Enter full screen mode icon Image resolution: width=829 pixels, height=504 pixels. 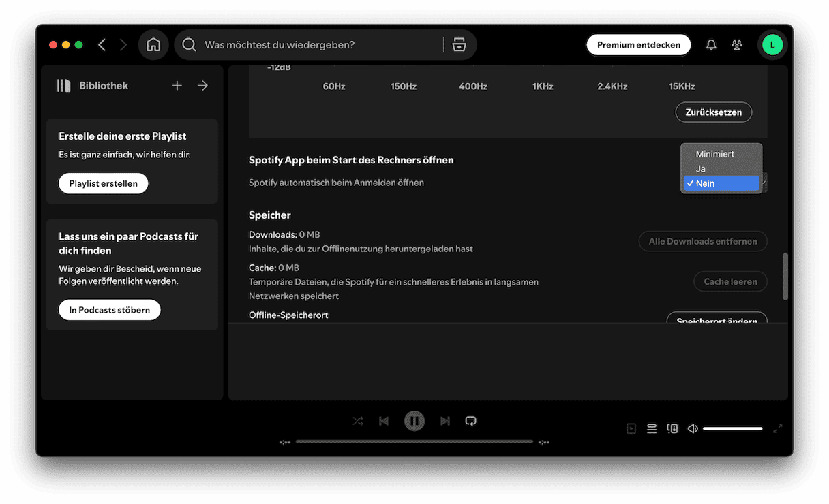tap(778, 428)
